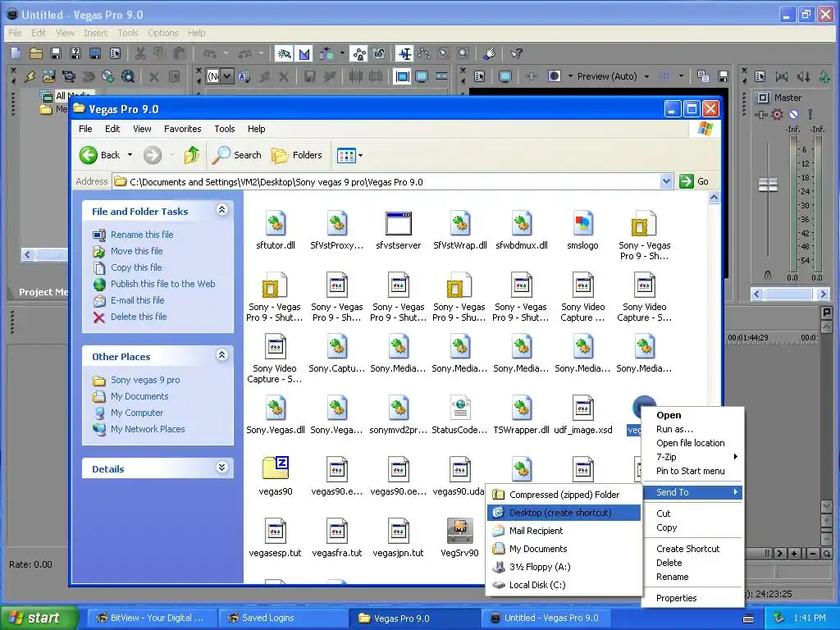The width and height of the screenshot is (840, 630).
Task: Click Search button in Explorer toolbar
Action: tap(237, 155)
